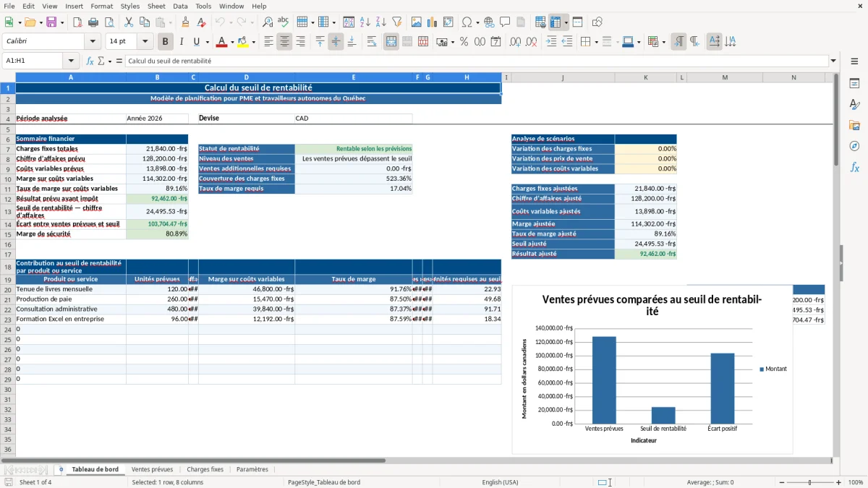
Task: Select the chart Ventes prévues comparées
Action: pos(652,369)
